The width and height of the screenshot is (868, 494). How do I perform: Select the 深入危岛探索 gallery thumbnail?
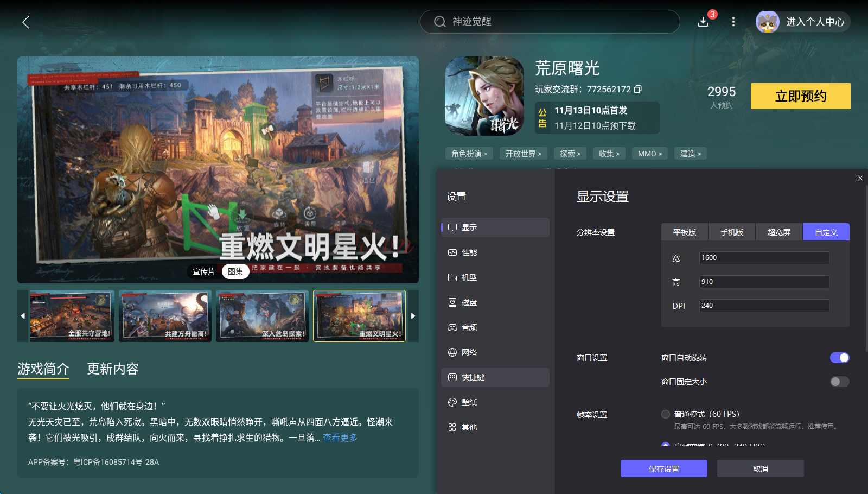pos(262,315)
